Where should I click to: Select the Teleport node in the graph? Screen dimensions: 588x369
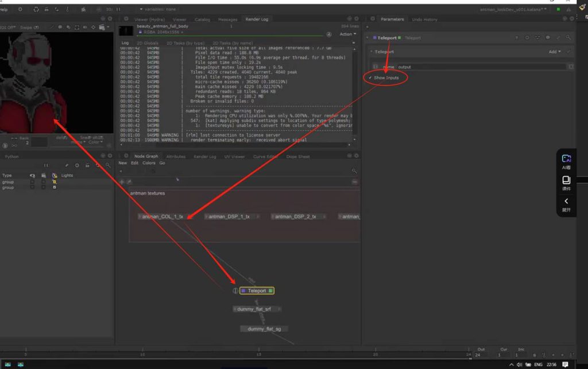pyautogui.click(x=257, y=291)
